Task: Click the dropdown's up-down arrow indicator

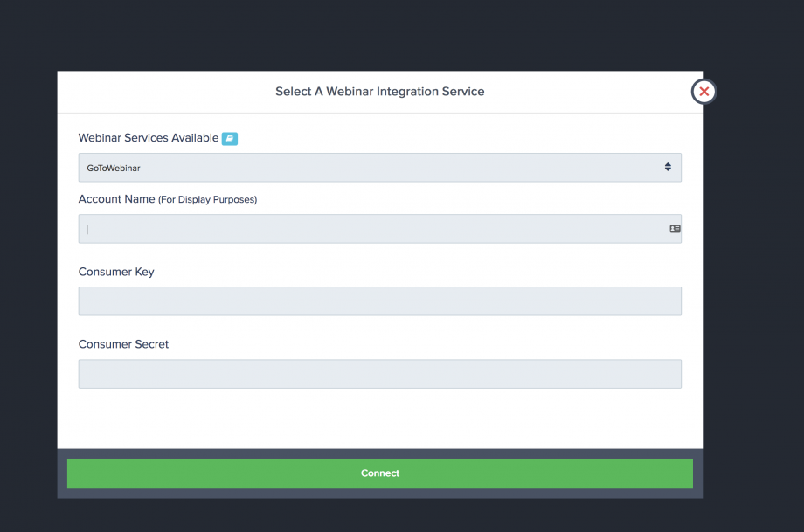Action: (668, 167)
